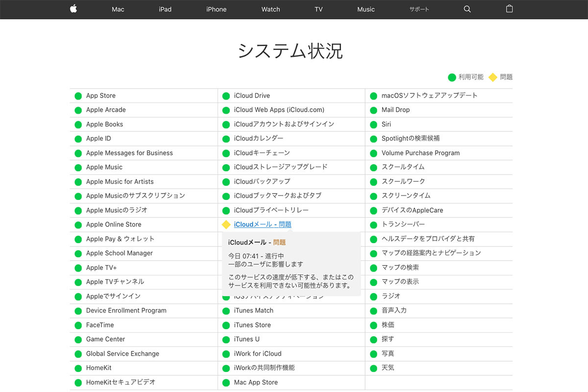
Task: Click green status dot beside iTunes Store
Action: coord(226,325)
